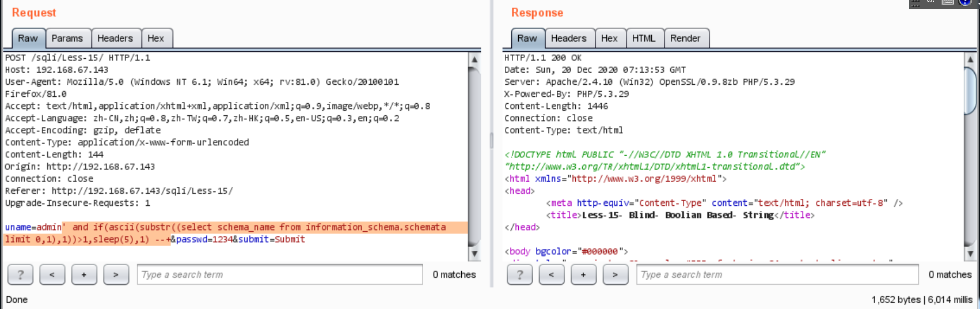
Task: Click the 'submit=Submit' parameter text
Action: (271, 239)
